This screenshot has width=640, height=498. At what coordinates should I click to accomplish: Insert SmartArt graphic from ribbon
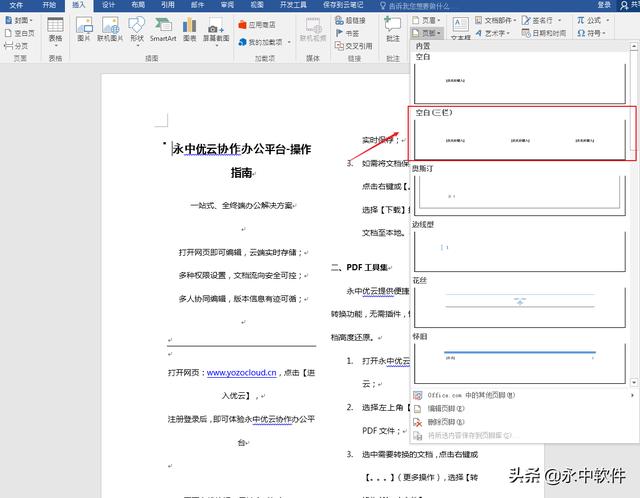point(163,38)
